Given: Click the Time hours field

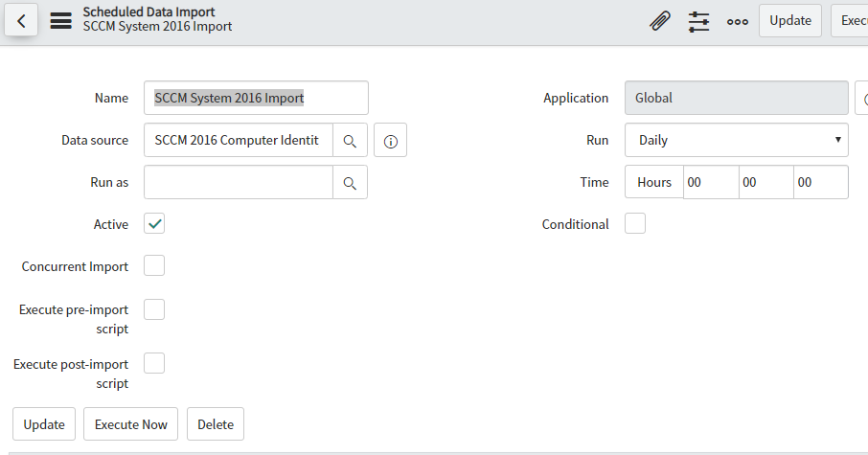Looking at the screenshot, I should [x=711, y=182].
